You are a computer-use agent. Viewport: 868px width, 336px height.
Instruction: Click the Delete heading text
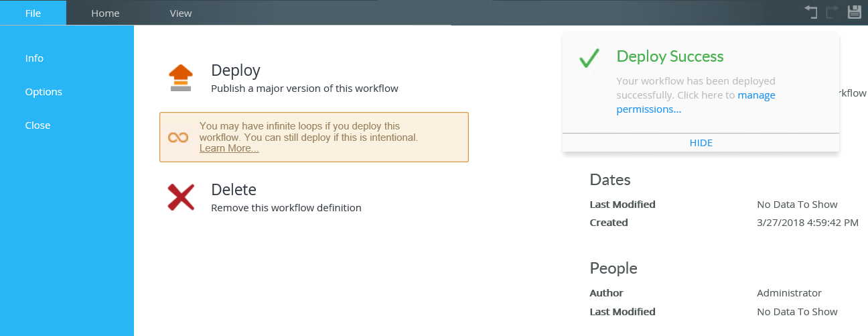233,189
